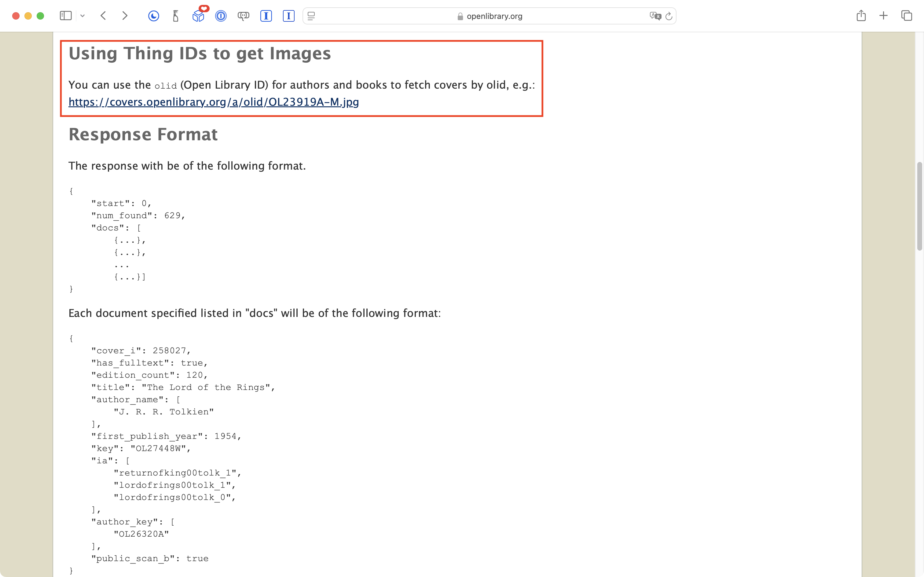Click the first blue I extension icon

(x=266, y=16)
